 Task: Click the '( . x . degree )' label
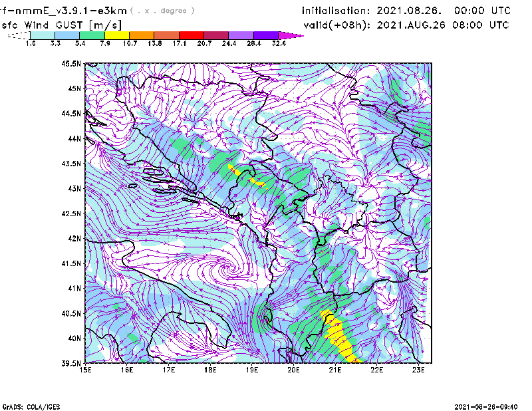pyautogui.click(x=162, y=11)
